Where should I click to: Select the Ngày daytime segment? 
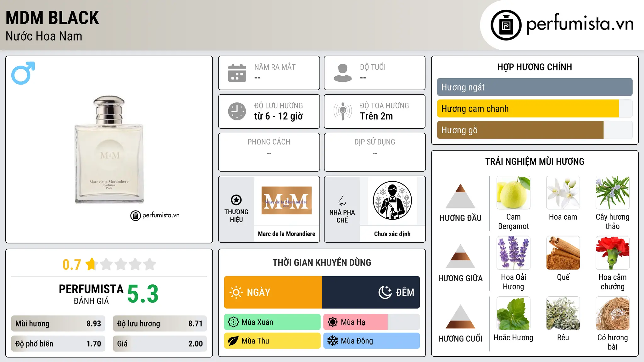(273, 292)
